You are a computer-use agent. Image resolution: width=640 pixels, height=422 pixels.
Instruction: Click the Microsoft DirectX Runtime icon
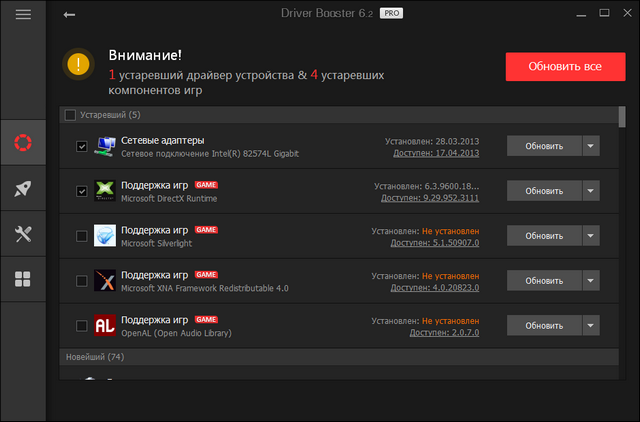105,191
